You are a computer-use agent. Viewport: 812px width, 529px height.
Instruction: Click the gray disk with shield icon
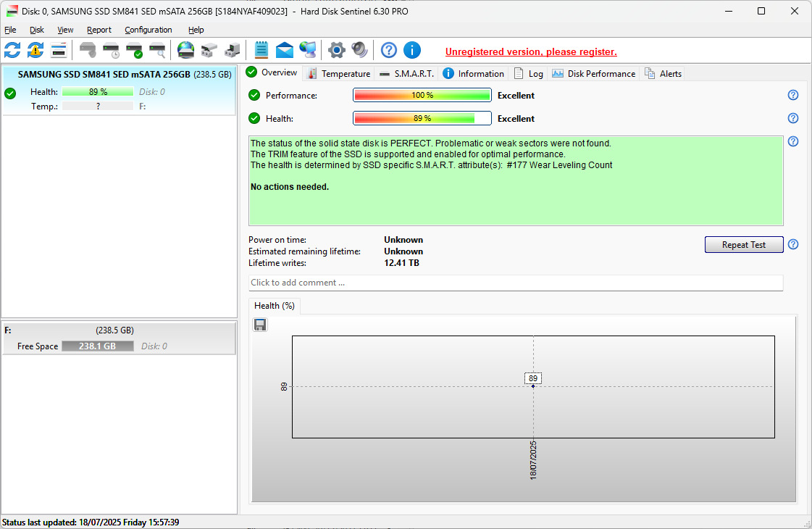tap(88, 50)
